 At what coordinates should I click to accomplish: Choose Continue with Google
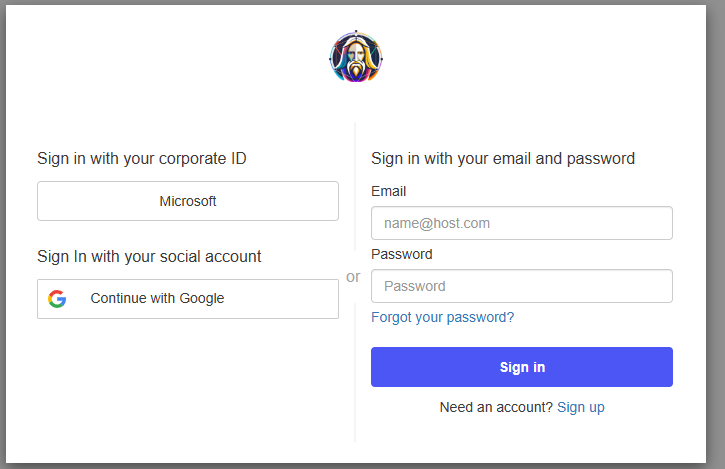click(188, 299)
